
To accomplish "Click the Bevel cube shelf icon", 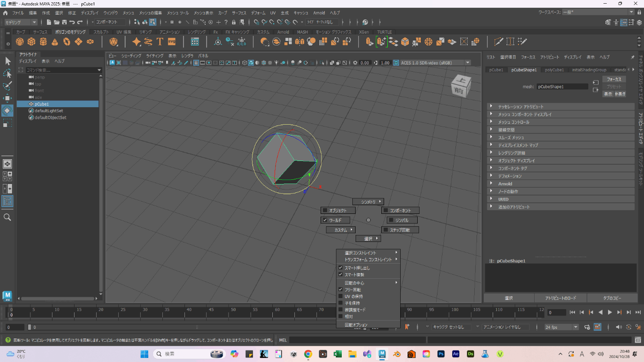I will pyautogui.click(x=405, y=42).
